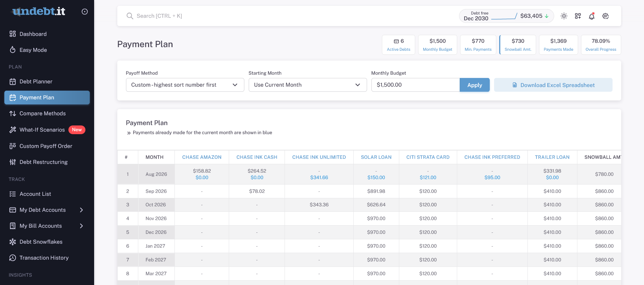Click the What-If Scenarios wand icon

point(13,130)
